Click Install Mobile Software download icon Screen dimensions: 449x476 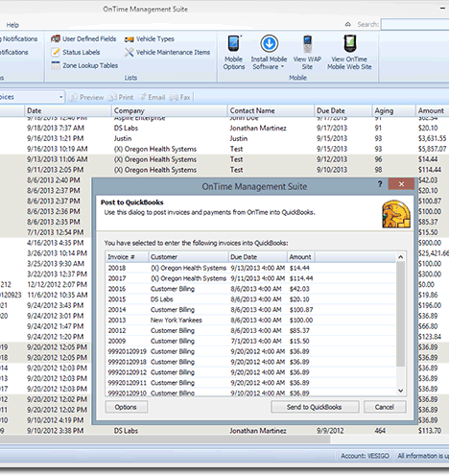tap(269, 43)
